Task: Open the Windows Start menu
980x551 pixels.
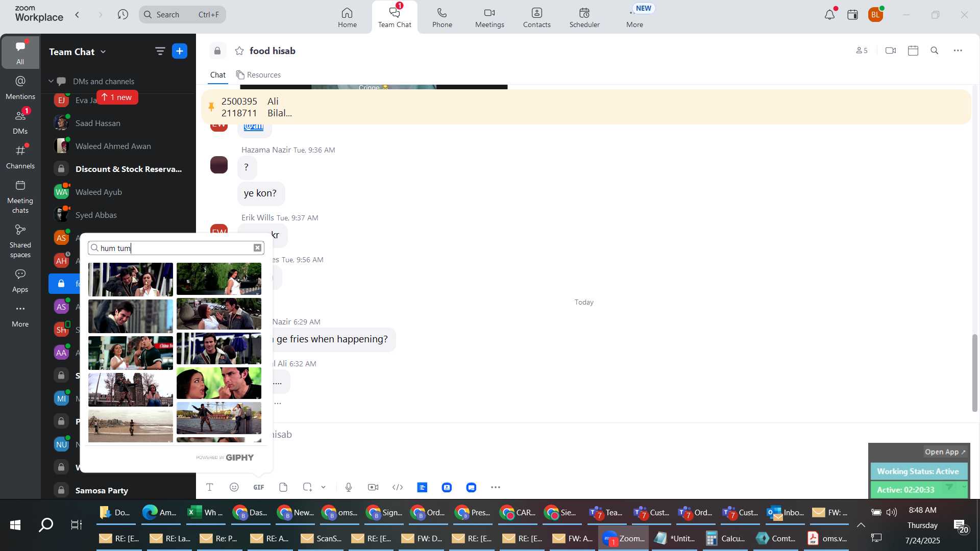Action: 15,524
